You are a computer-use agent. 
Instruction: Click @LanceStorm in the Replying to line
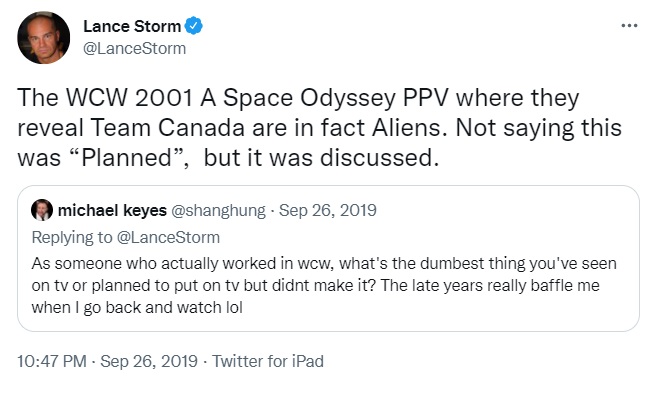(x=168, y=237)
